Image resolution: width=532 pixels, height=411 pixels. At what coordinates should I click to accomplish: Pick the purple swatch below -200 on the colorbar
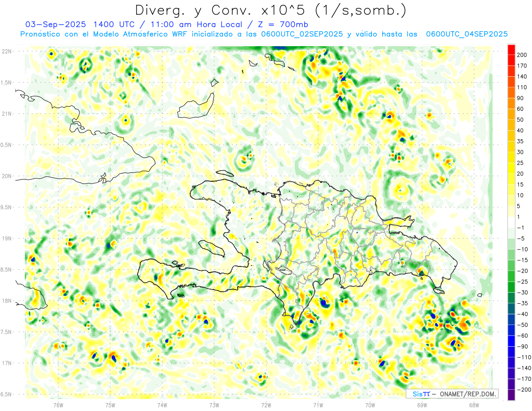[512, 395]
